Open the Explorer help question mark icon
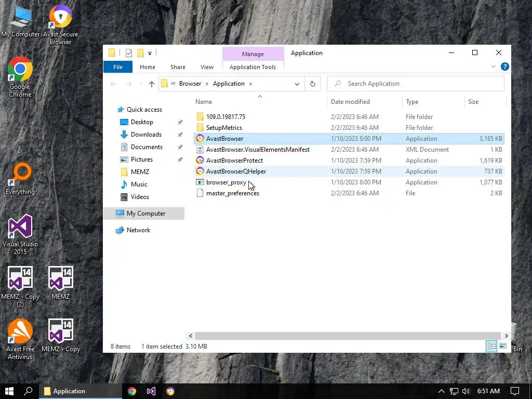532x399 pixels. [x=504, y=66]
